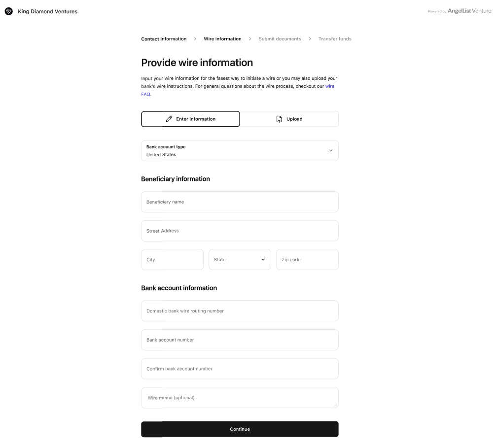Go to Transfer funds step
495x448 pixels.
tap(335, 39)
